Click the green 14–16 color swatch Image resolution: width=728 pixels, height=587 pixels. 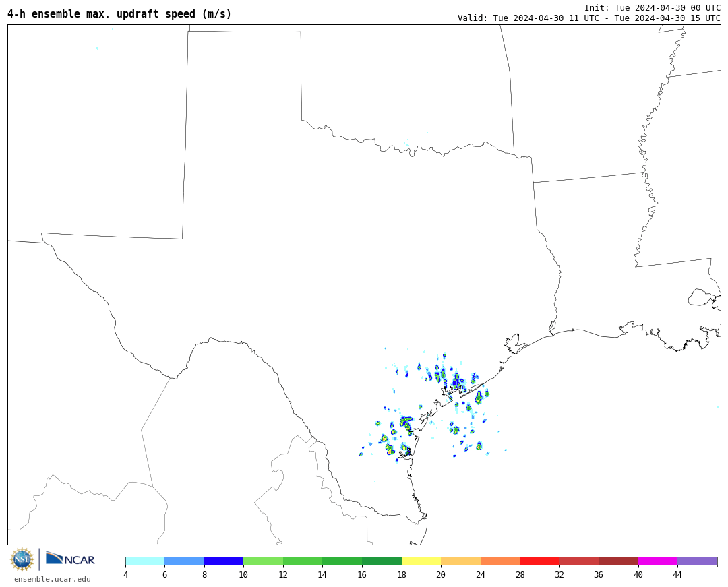pos(342,561)
